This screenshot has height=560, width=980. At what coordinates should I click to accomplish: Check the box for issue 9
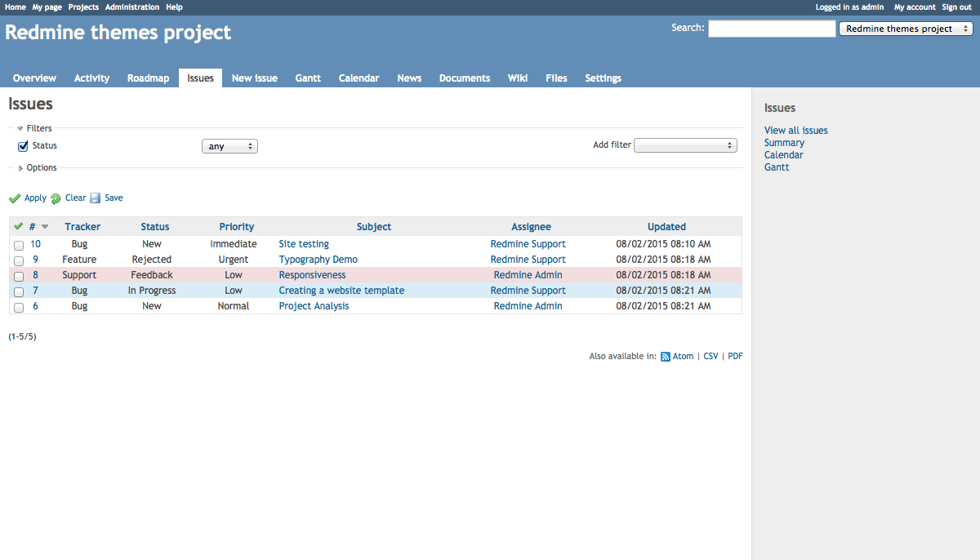click(x=19, y=260)
